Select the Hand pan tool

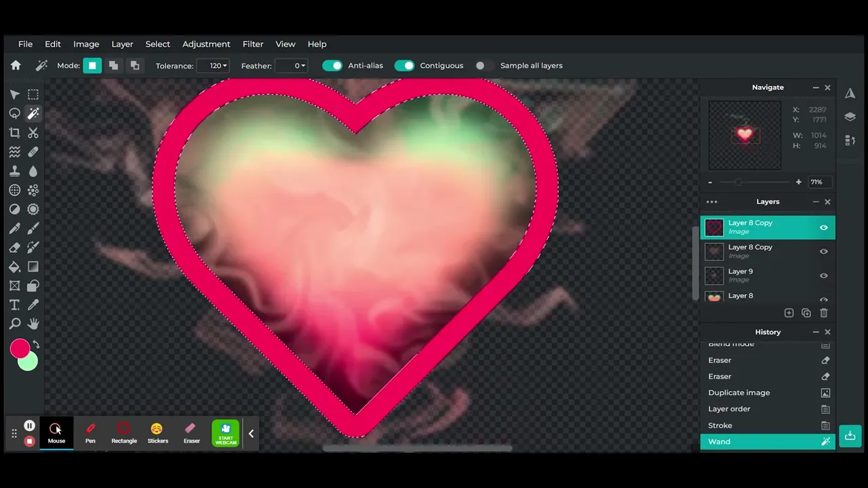[x=33, y=324]
